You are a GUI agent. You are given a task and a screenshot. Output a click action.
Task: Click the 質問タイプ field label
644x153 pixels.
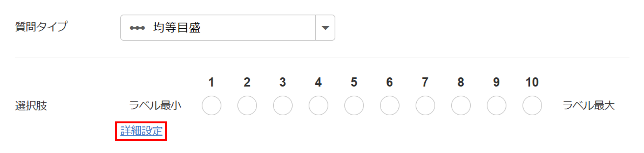pos(42,26)
